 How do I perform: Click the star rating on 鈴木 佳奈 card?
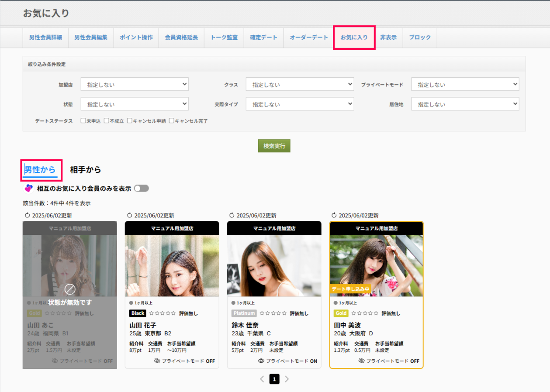click(273, 313)
